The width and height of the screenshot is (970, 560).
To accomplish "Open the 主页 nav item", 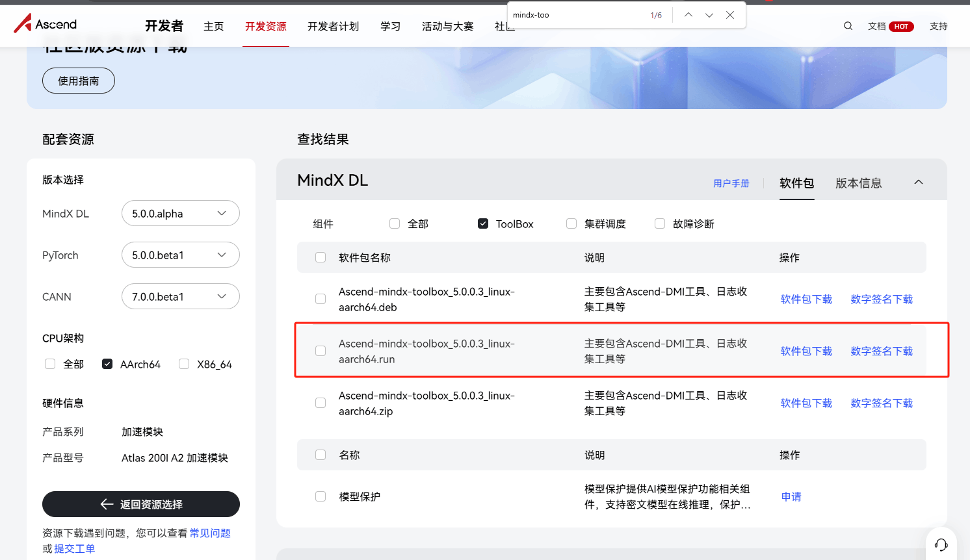I will (214, 26).
